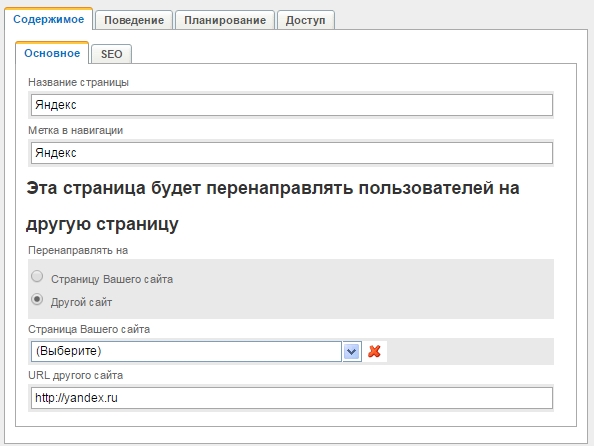This screenshot has height=446, width=594.
Task: Click the Название страницы field label
Action: point(78,82)
